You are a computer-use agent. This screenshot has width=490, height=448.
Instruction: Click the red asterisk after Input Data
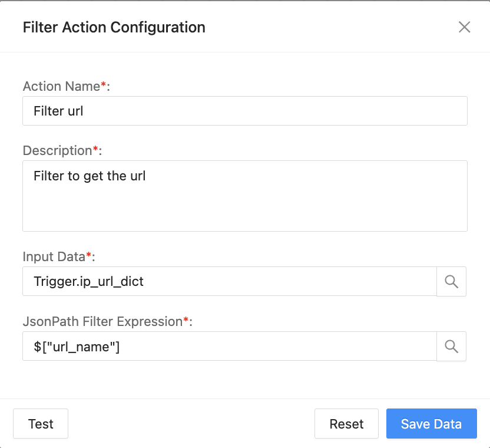(x=89, y=256)
